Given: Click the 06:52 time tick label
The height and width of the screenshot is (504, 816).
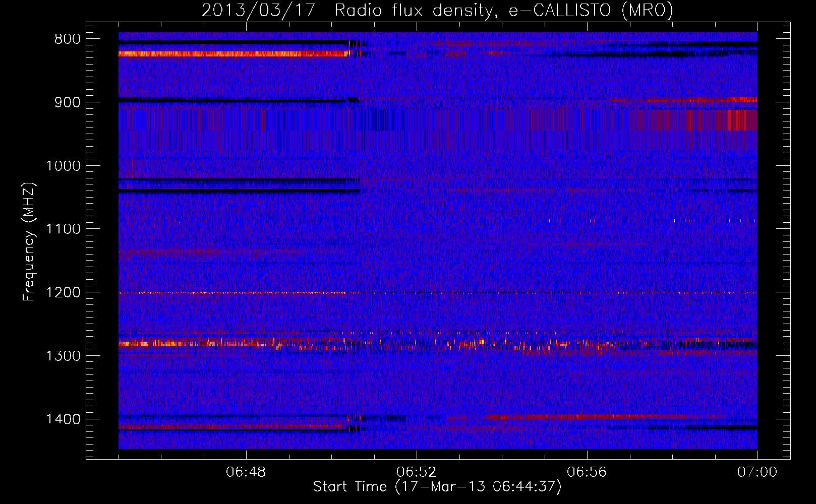Looking at the screenshot, I should pos(417,472).
